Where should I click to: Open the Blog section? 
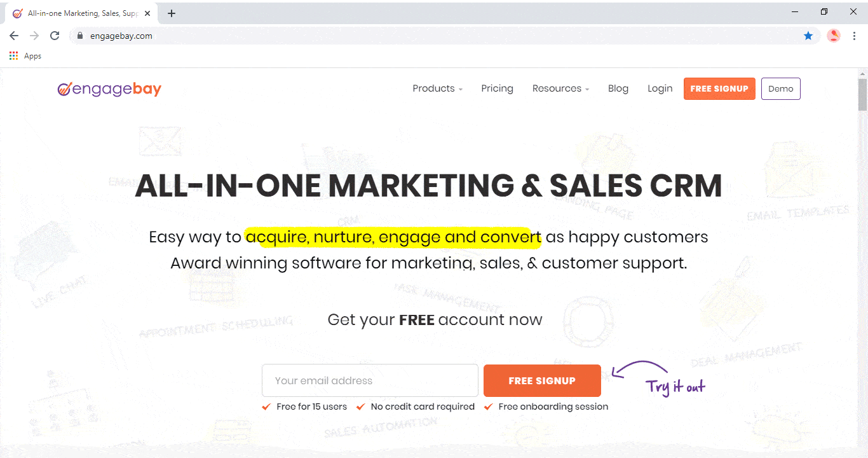[618, 88]
